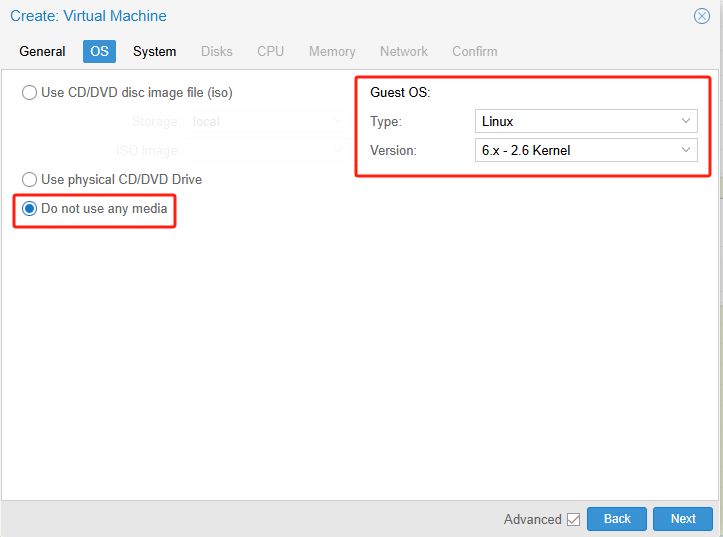Toggle the Advanced checkbox
The image size is (723, 537).
coord(574,519)
